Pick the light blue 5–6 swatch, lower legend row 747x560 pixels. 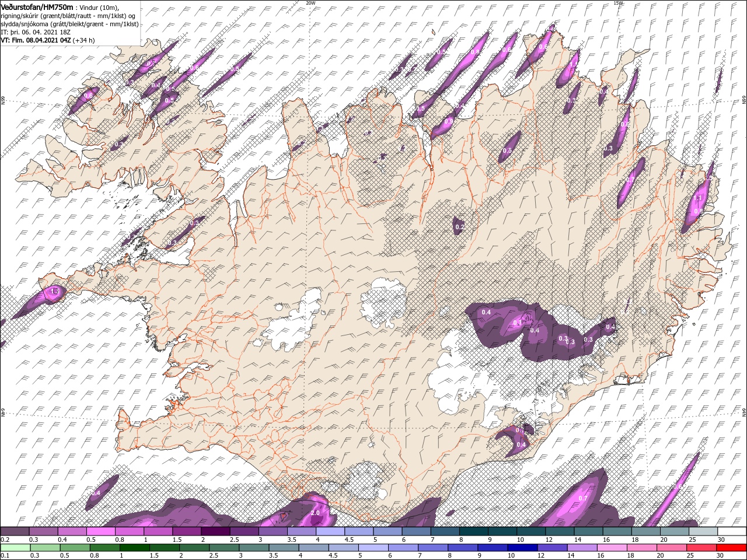373,548
